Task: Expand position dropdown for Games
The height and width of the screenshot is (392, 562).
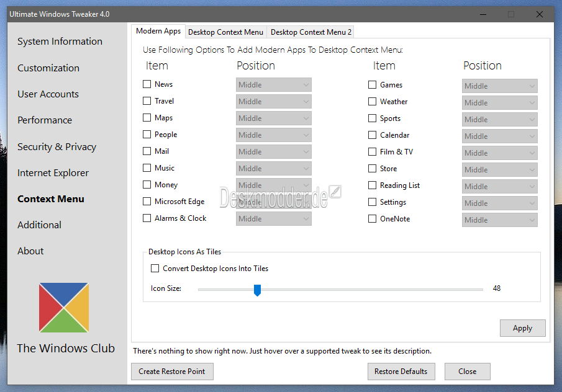Action: click(500, 86)
